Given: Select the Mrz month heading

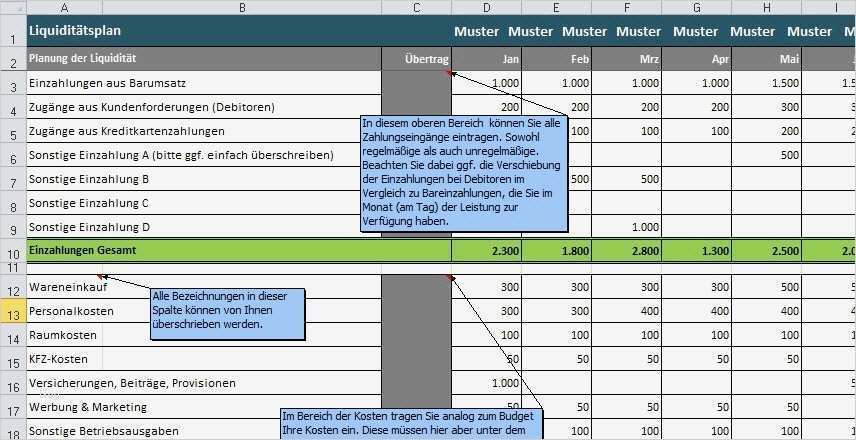Looking at the screenshot, I should click(x=626, y=58).
